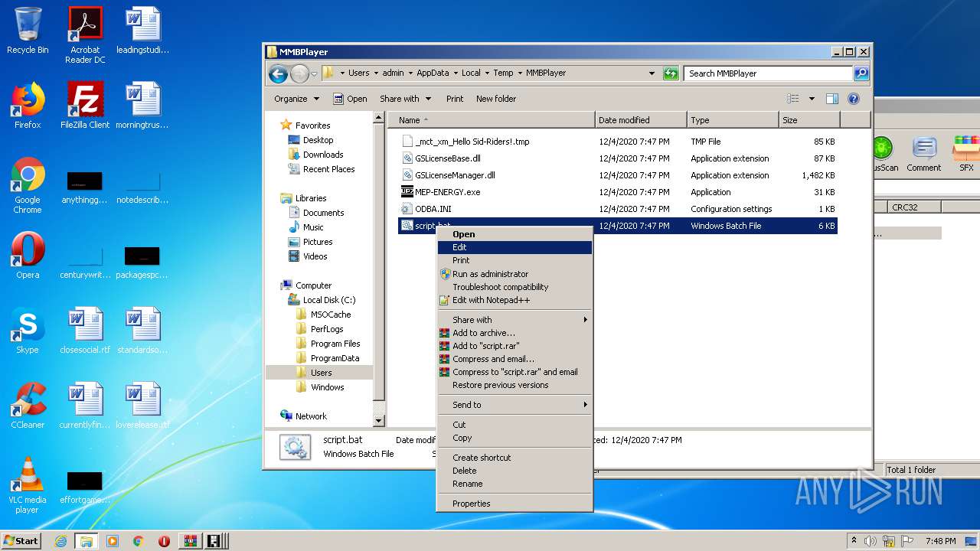Click volume icon in system tray
The image size is (980, 551).
(x=871, y=541)
